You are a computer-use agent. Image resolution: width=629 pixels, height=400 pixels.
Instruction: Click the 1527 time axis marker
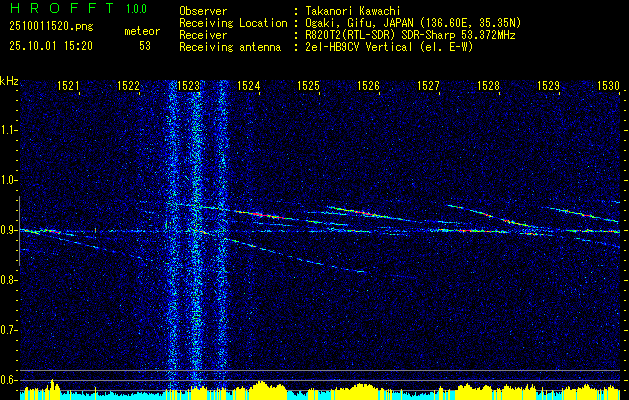[428, 85]
